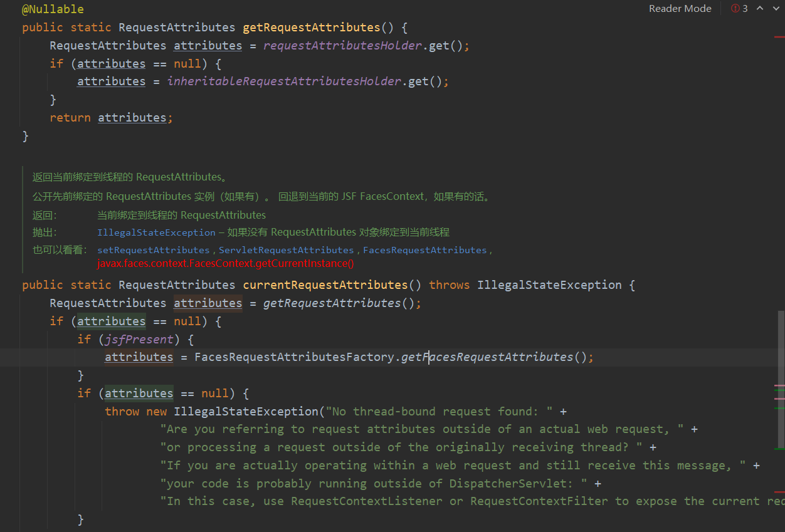
Task: Click the string starting "or processing a request outside"
Action: [x=401, y=447]
